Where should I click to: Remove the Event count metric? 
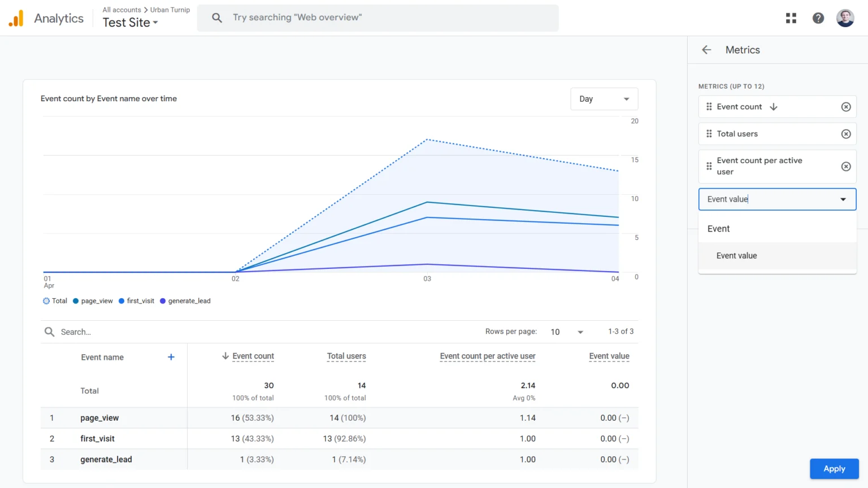[846, 107]
